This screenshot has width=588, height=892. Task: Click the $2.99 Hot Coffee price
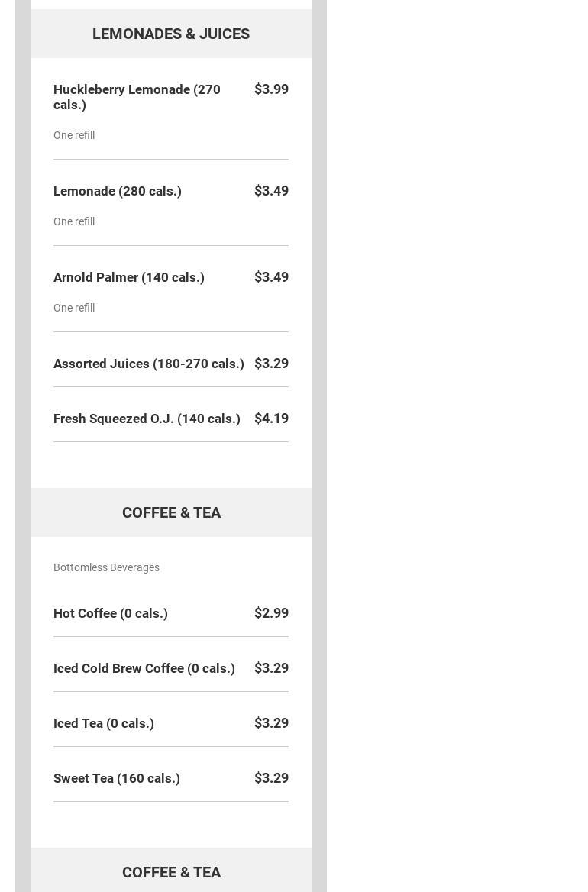271,613
